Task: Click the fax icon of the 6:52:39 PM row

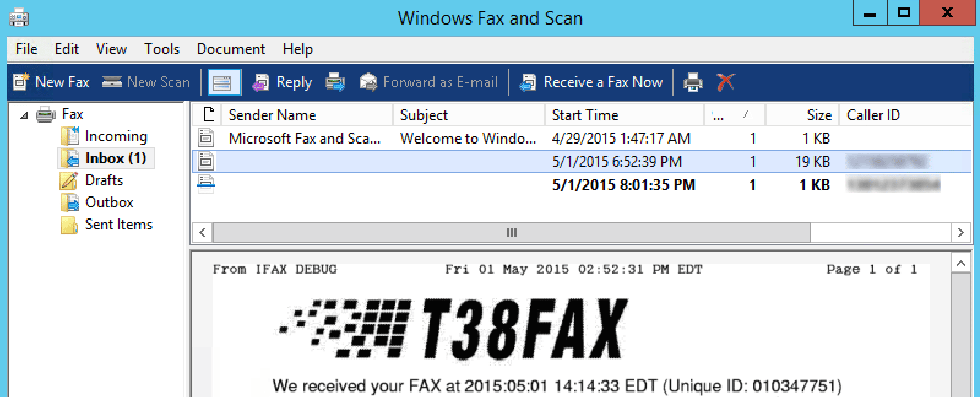Action: 207,161
